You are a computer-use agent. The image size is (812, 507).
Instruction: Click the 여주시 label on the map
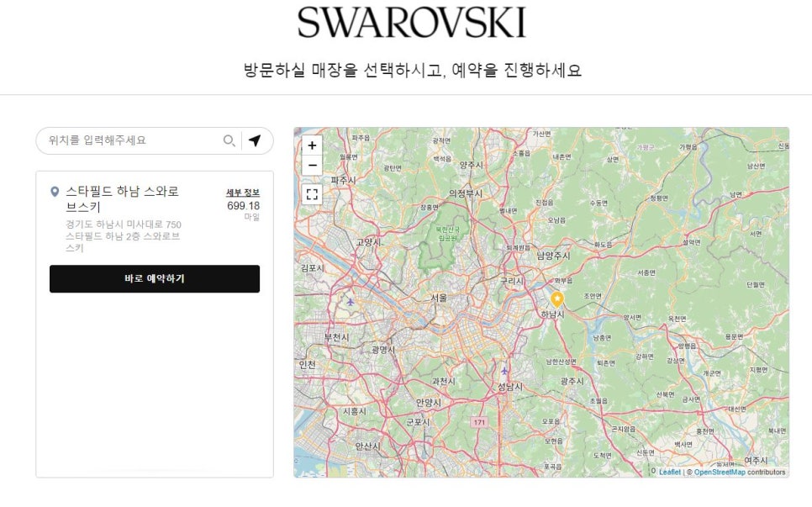[756, 461]
